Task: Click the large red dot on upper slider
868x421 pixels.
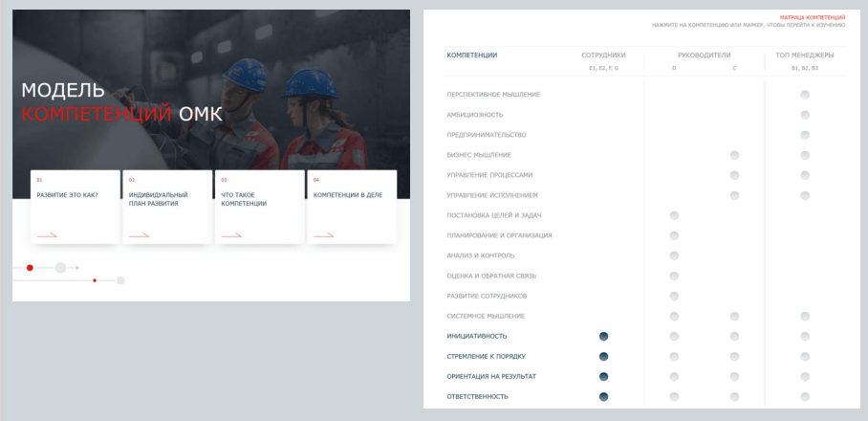Action: pyautogui.click(x=30, y=268)
